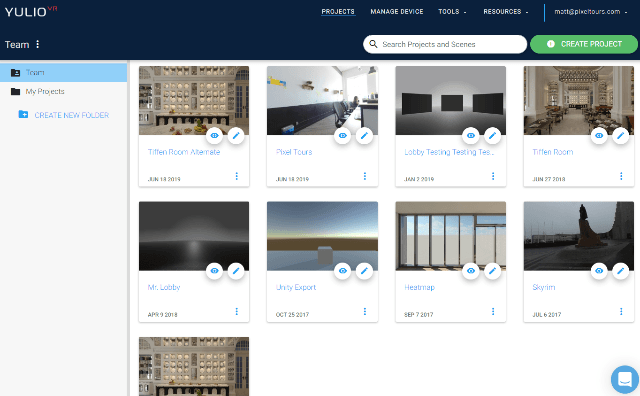The width and height of the screenshot is (640, 396).
Task: Open the three-dot menu for Tiffen Room Alternate
Action: tap(236, 176)
